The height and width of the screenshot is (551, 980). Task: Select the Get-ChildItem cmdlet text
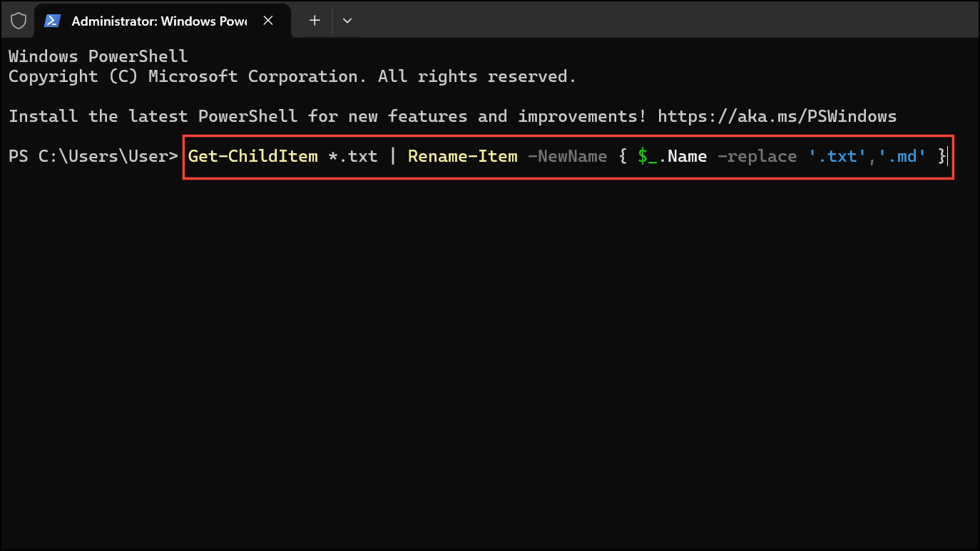[x=252, y=156]
